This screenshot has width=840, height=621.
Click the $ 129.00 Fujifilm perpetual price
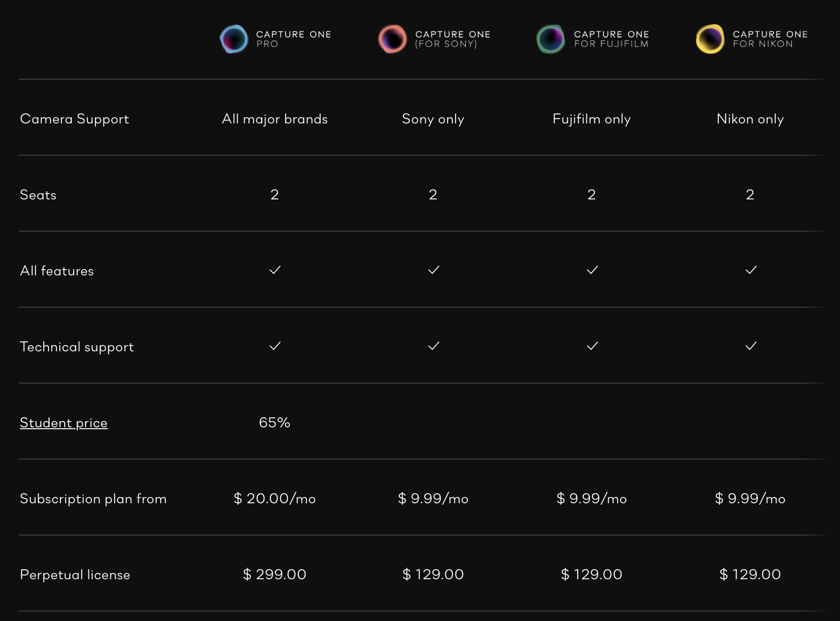pyautogui.click(x=592, y=574)
